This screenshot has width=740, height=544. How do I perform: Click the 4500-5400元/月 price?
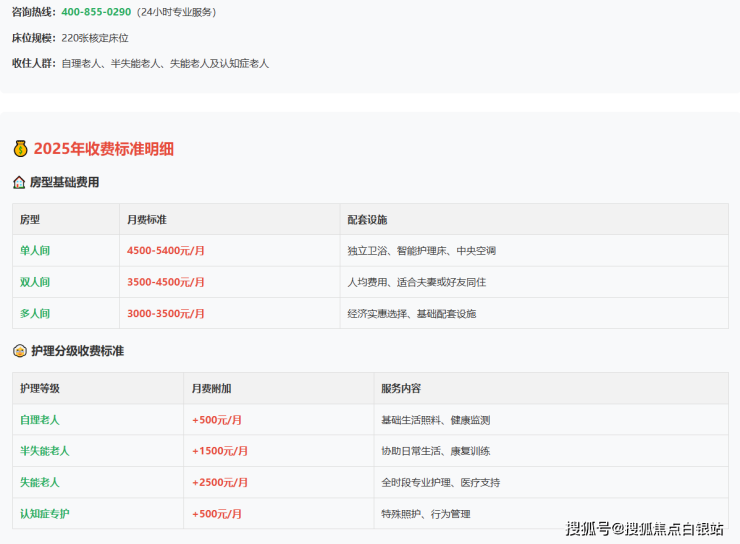[x=166, y=251]
